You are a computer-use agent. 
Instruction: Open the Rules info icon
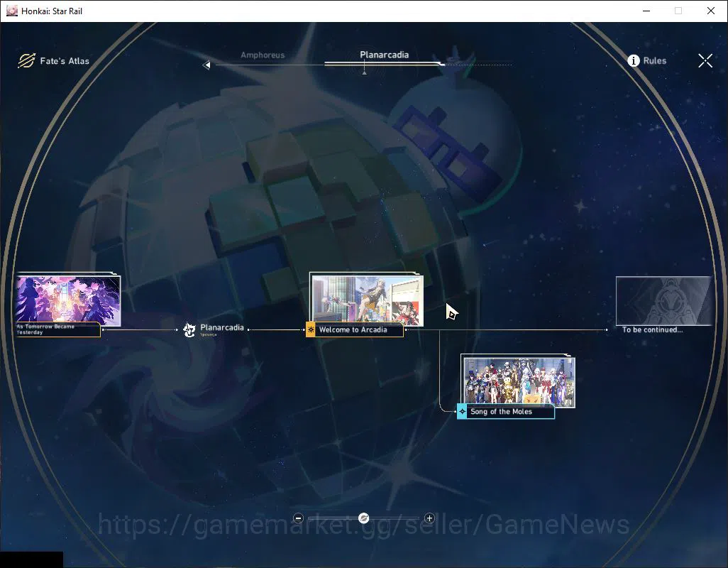coord(634,60)
